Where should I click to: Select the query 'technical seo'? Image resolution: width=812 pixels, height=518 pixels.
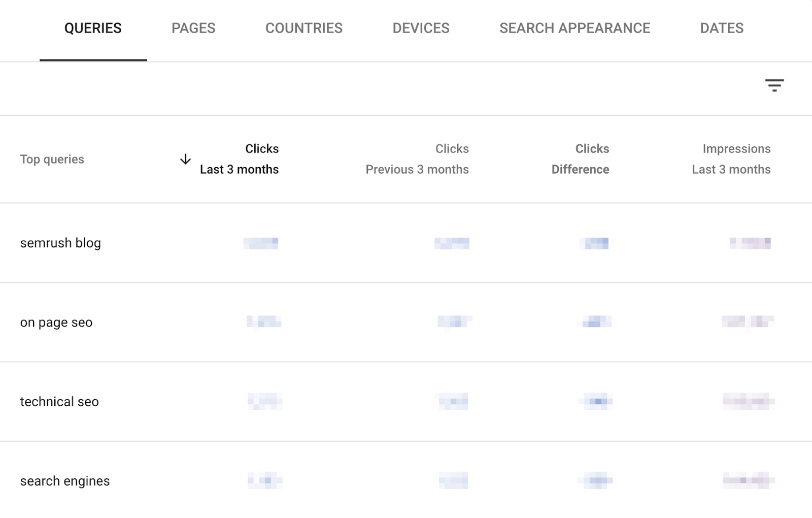point(59,401)
